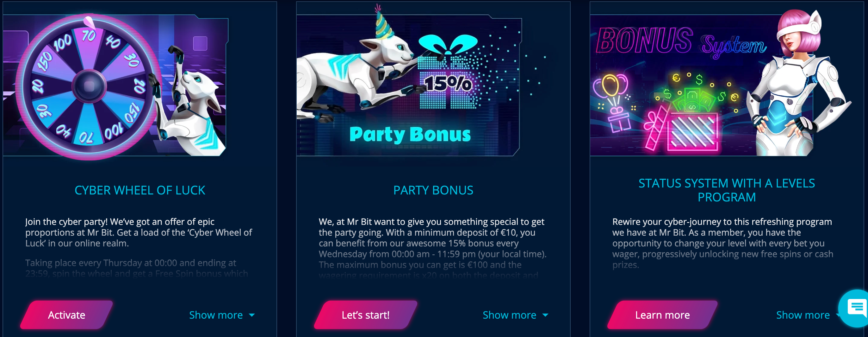Open the CYBER WHEEL OF LUCK card title
The height and width of the screenshot is (337, 868).
[x=140, y=190]
